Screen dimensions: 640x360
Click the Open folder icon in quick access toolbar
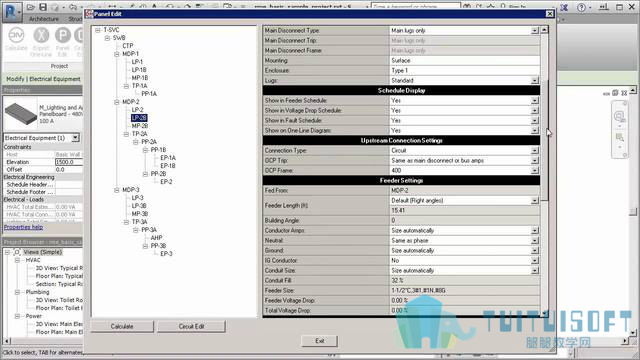click(x=31, y=7)
